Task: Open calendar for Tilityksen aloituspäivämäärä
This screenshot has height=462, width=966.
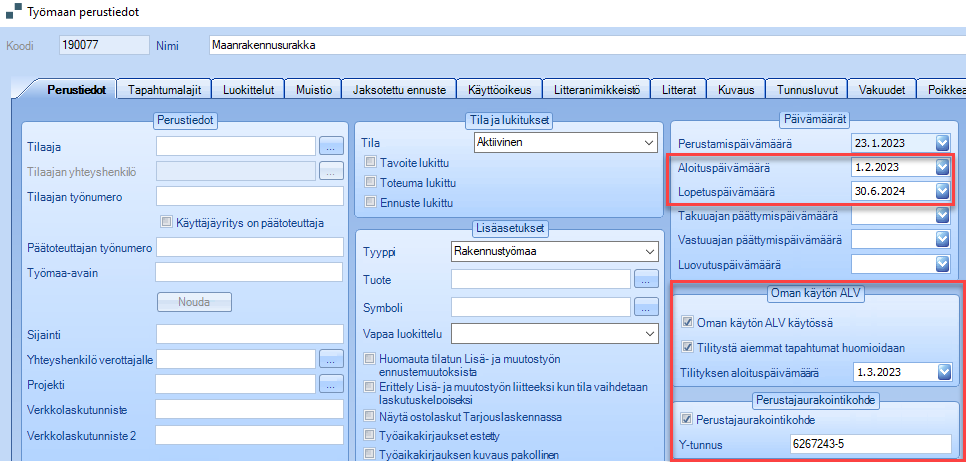Action: pos(943,372)
